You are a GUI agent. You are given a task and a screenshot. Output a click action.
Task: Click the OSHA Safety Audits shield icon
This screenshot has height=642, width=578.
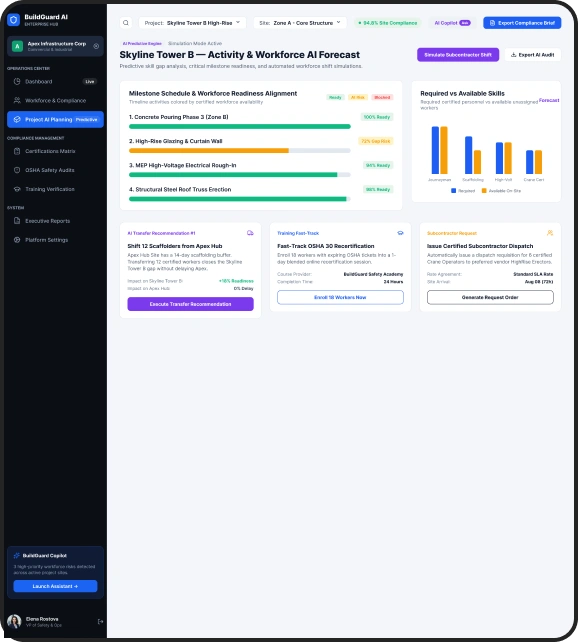(x=17, y=170)
